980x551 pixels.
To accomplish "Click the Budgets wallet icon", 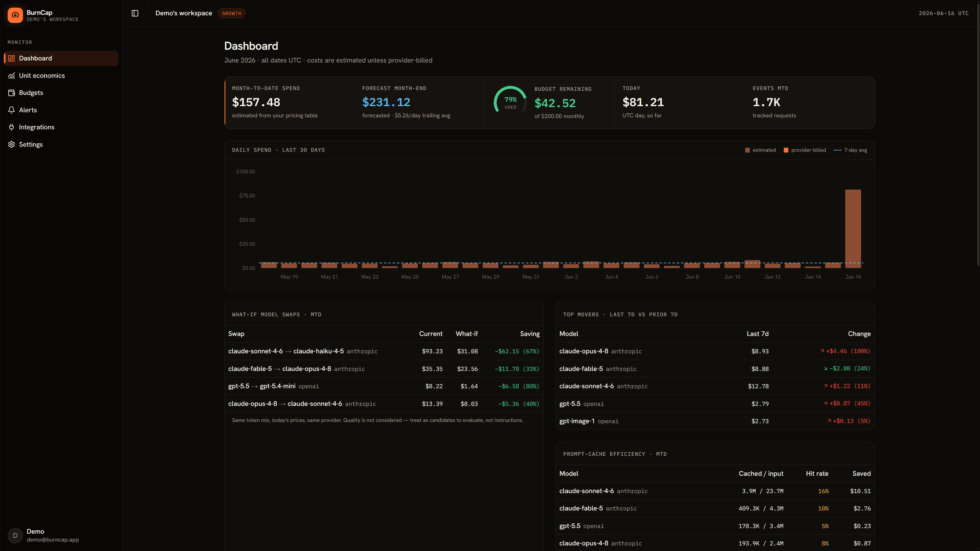I will (11, 93).
